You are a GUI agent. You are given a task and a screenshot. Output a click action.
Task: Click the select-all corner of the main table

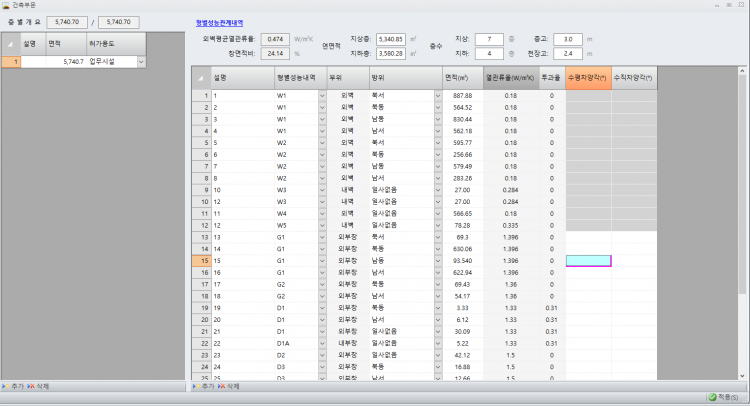pos(200,77)
